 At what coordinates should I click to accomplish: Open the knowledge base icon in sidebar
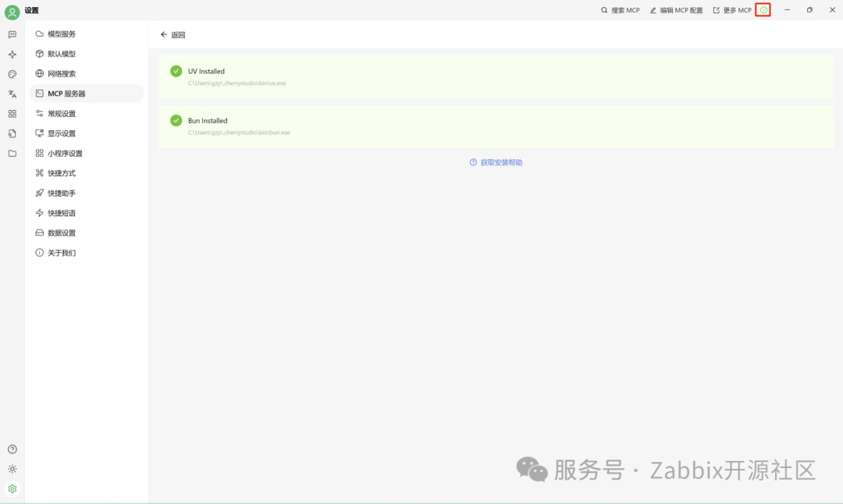click(12, 133)
